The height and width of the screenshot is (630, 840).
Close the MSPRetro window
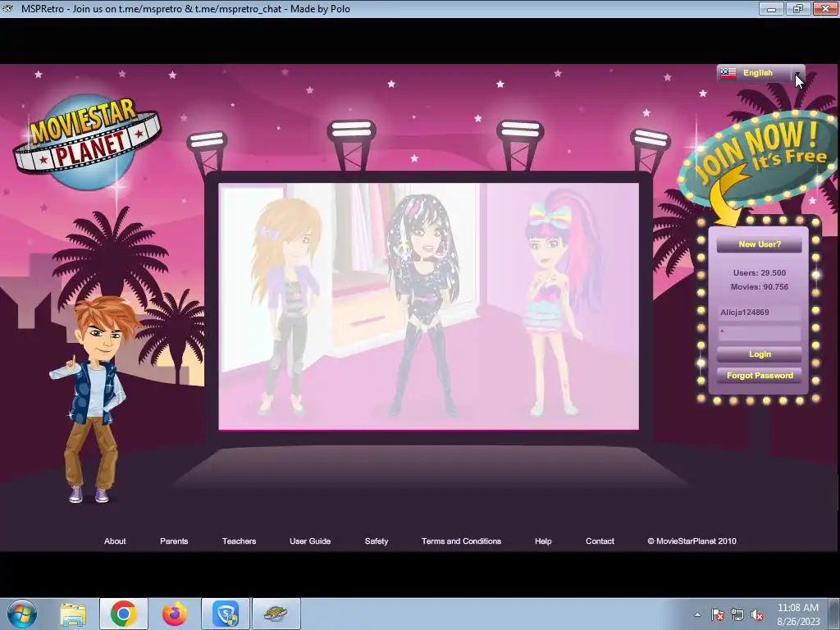[825, 8]
